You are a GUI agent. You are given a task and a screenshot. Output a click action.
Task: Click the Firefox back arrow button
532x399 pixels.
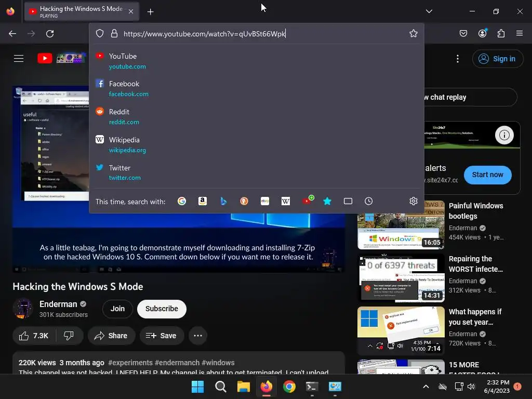pyautogui.click(x=12, y=34)
